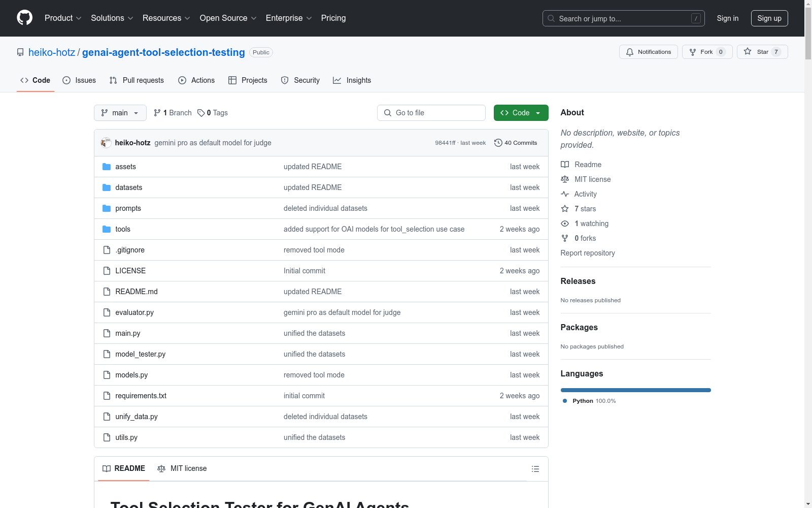
Task: Click the requirements.txt file icon
Action: click(x=107, y=396)
